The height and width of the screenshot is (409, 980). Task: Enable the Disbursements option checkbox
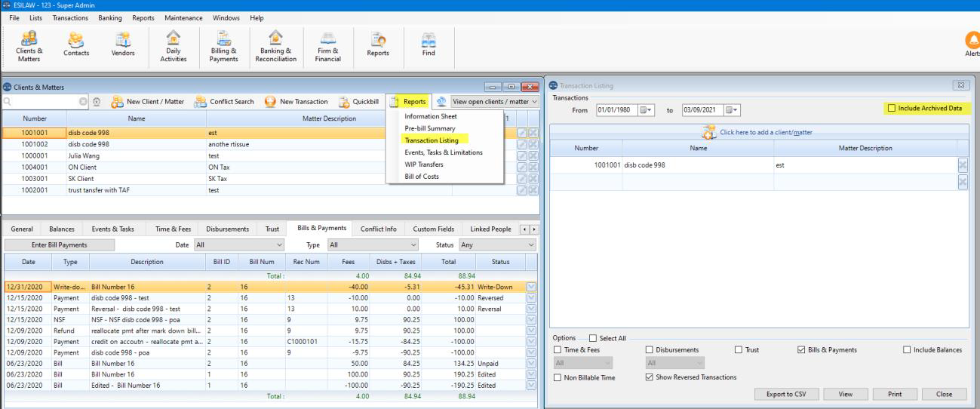pos(650,350)
